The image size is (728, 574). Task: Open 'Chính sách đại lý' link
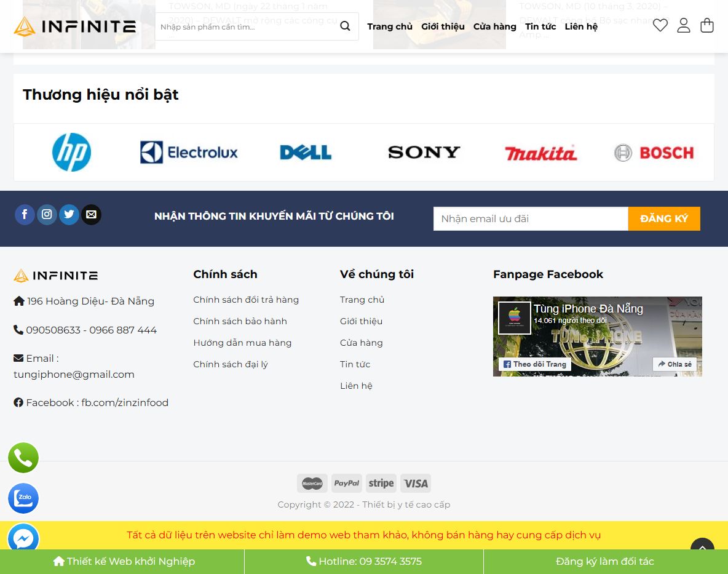231,364
